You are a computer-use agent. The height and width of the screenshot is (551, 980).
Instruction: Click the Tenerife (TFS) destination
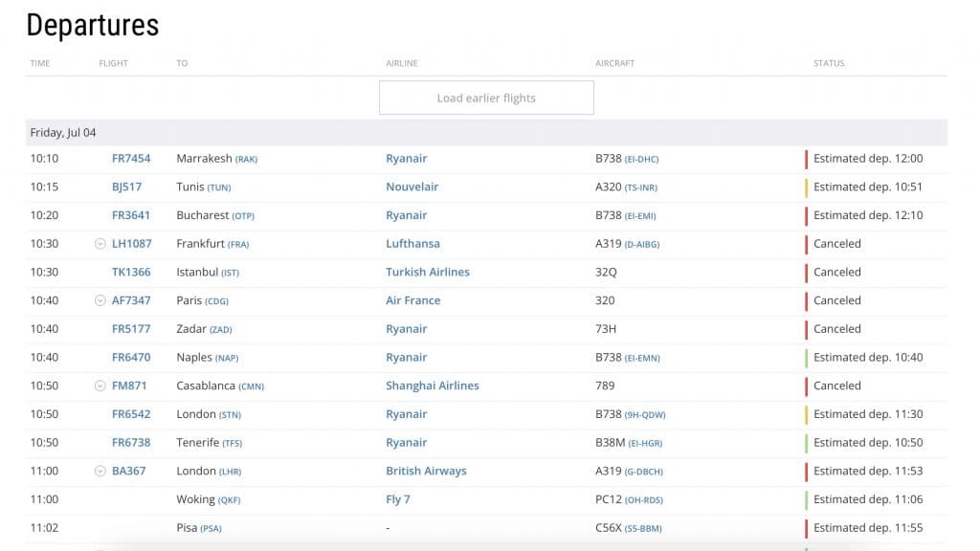210,443
